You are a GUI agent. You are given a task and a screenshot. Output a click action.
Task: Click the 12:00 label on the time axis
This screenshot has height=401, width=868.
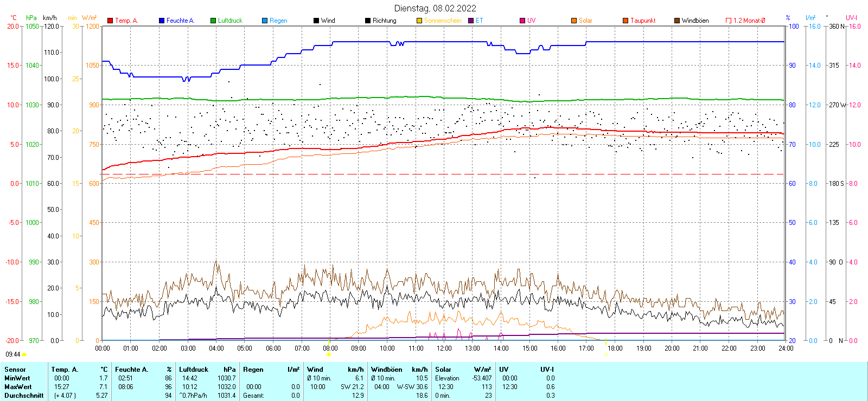[x=444, y=348]
